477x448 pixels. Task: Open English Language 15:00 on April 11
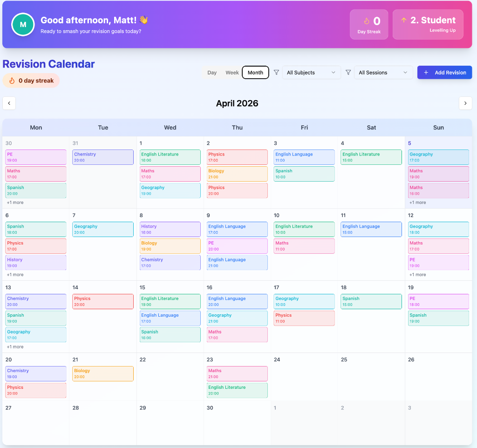[371, 229]
